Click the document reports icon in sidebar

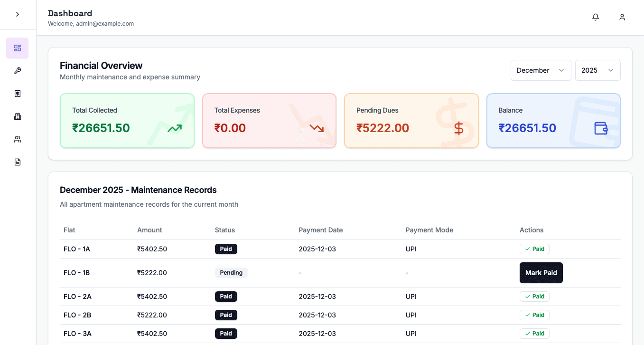coord(17,162)
